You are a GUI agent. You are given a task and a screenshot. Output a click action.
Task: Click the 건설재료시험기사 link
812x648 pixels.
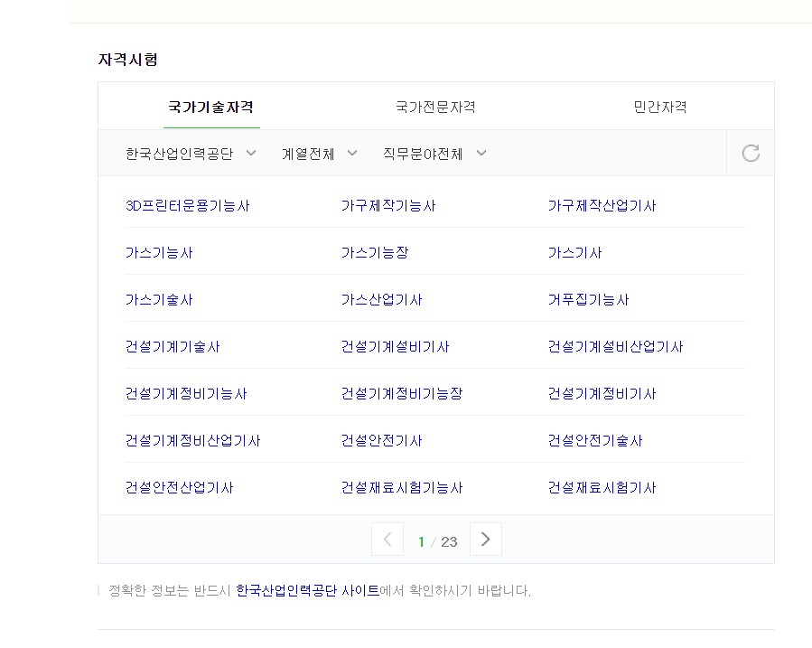[602, 487]
